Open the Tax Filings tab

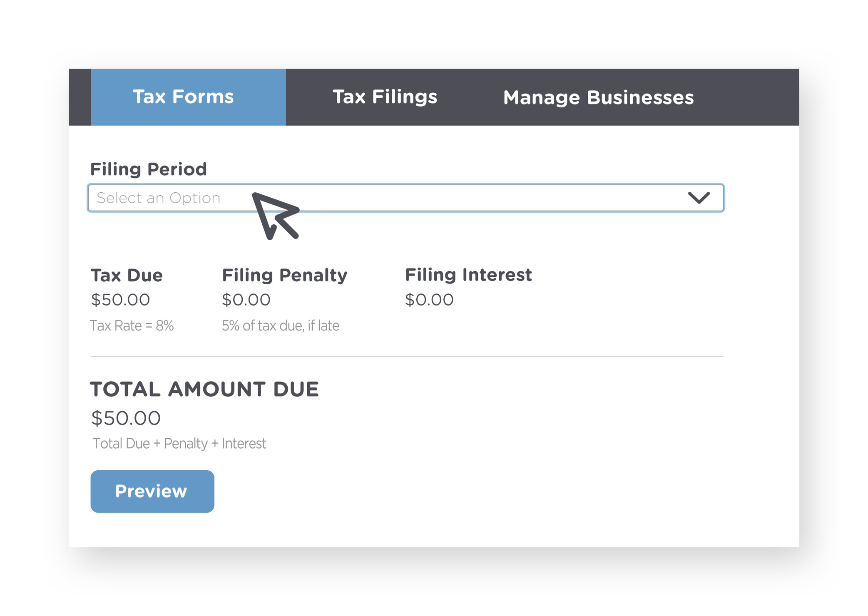pos(385,97)
